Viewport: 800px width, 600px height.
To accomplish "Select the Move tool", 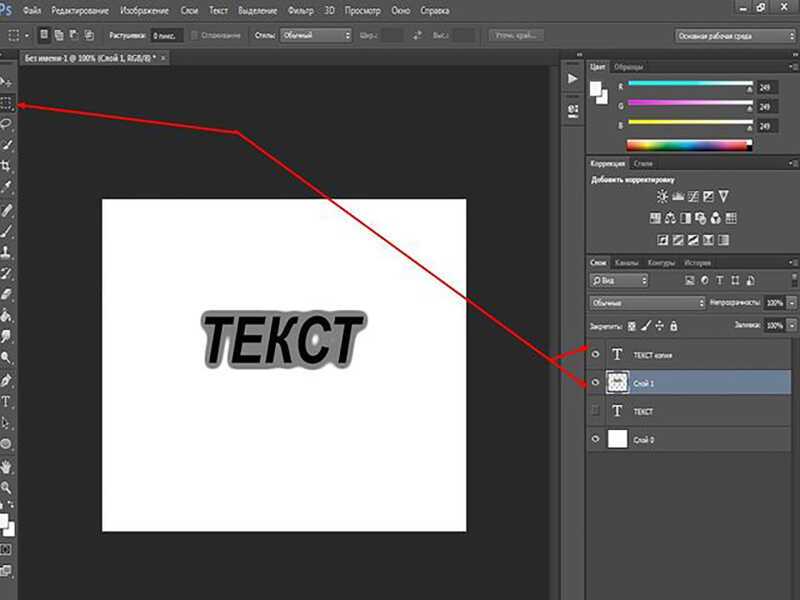I will 6,82.
